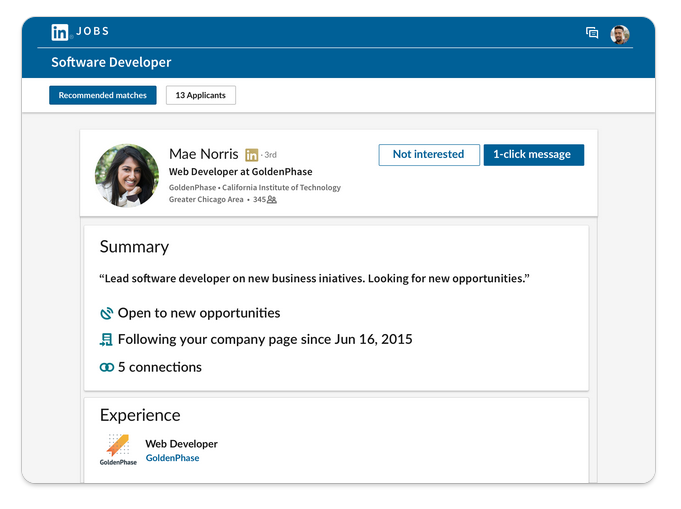Click the Summary heading
681x509 pixels.
pos(134,247)
